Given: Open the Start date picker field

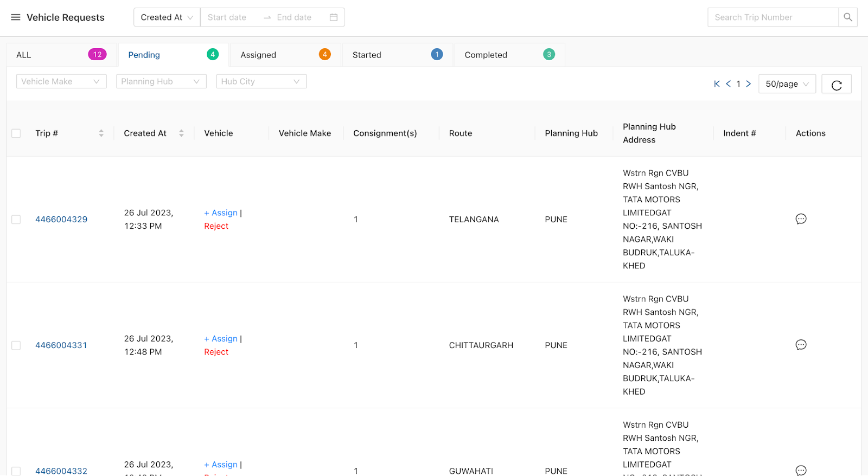Looking at the screenshot, I should 228,17.
